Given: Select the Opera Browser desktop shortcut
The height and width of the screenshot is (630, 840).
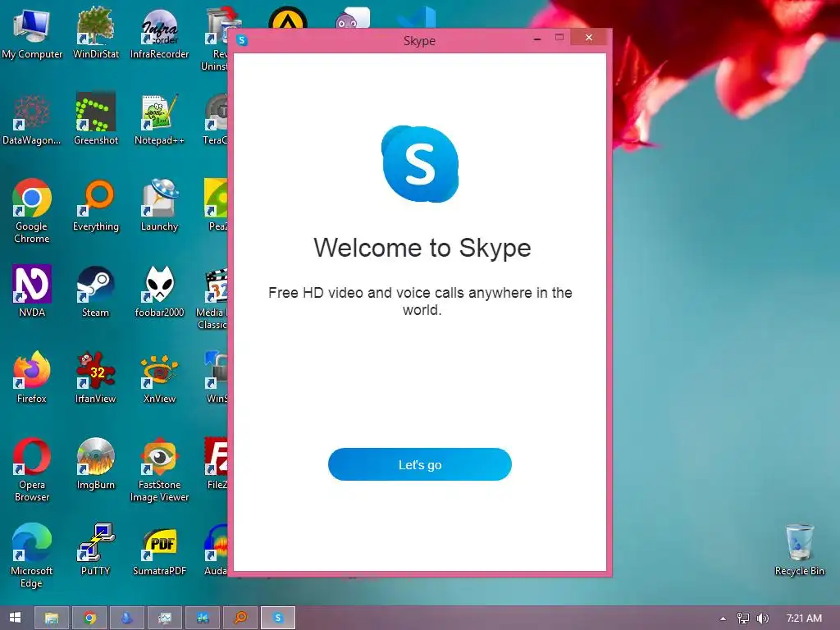Looking at the screenshot, I should [x=32, y=470].
